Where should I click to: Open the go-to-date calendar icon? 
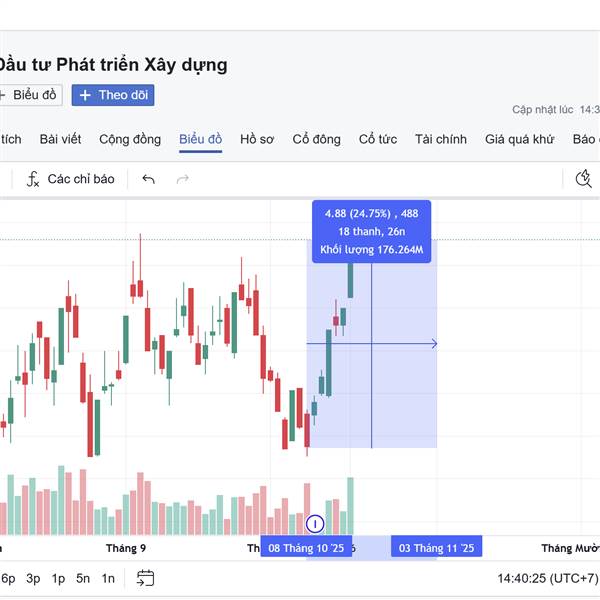click(x=146, y=577)
